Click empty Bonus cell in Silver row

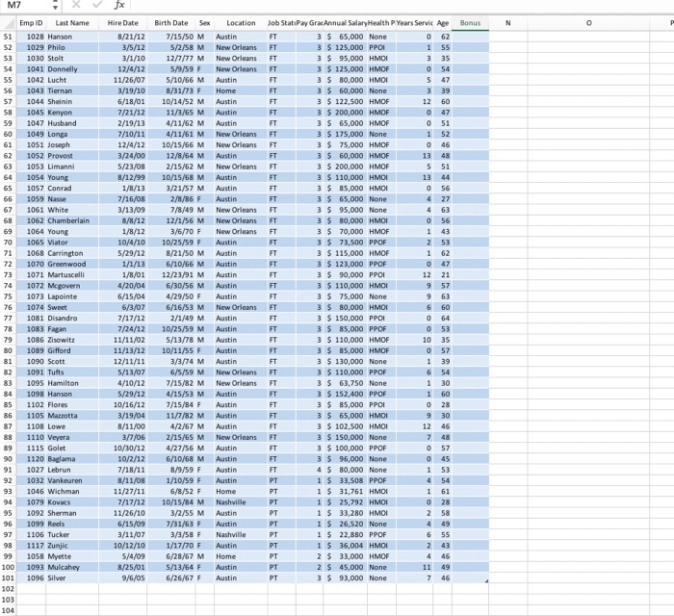[x=470, y=578]
